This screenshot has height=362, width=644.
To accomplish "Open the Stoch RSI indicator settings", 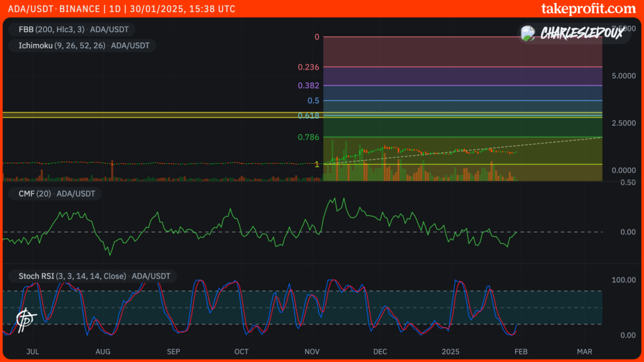I will 36,276.
